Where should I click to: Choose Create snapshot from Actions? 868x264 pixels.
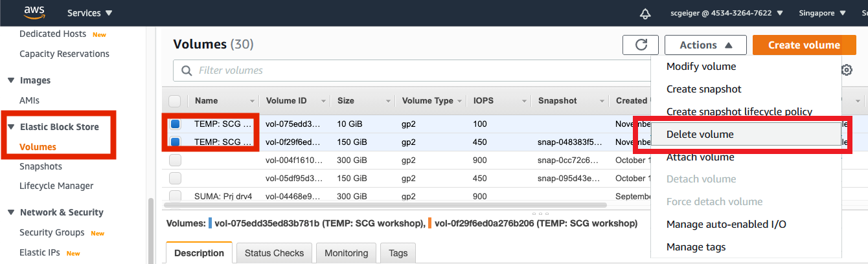point(704,89)
